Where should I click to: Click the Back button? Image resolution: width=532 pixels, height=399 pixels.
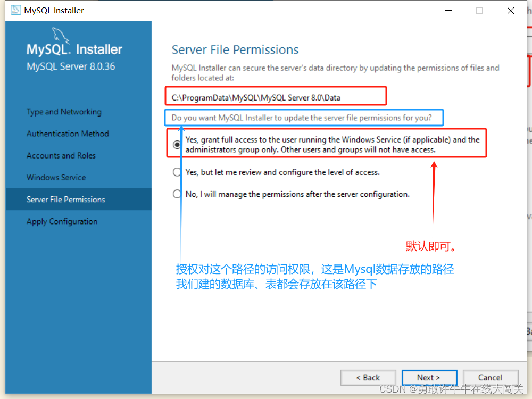(x=368, y=378)
